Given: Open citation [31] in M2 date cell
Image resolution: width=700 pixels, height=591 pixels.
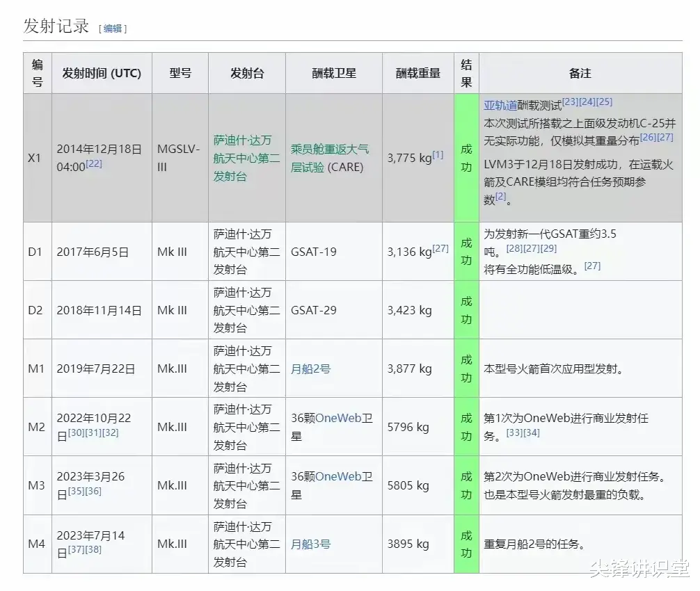Looking at the screenshot, I should pos(93,432).
